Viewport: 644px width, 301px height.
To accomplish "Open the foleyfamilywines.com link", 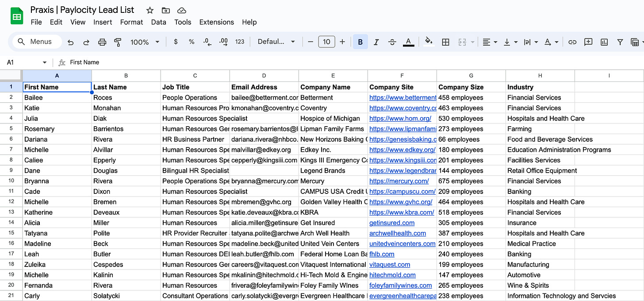I will pyautogui.click(x=401, y=286).
